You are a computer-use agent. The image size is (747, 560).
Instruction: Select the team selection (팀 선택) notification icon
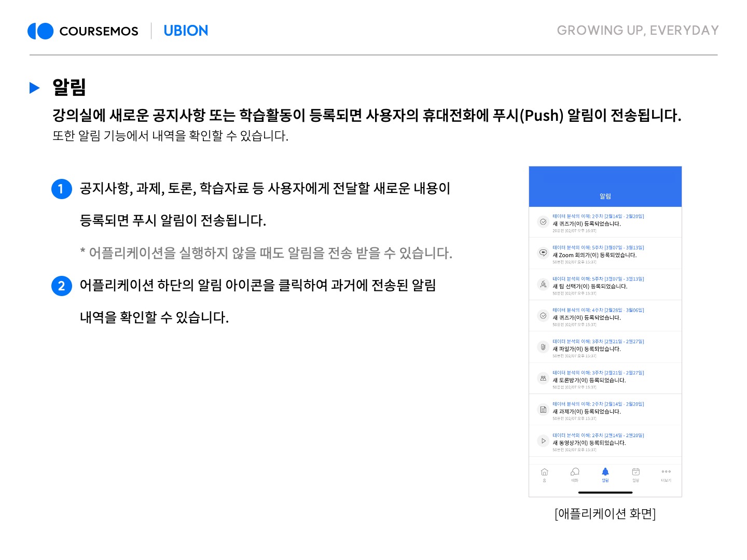543,284
